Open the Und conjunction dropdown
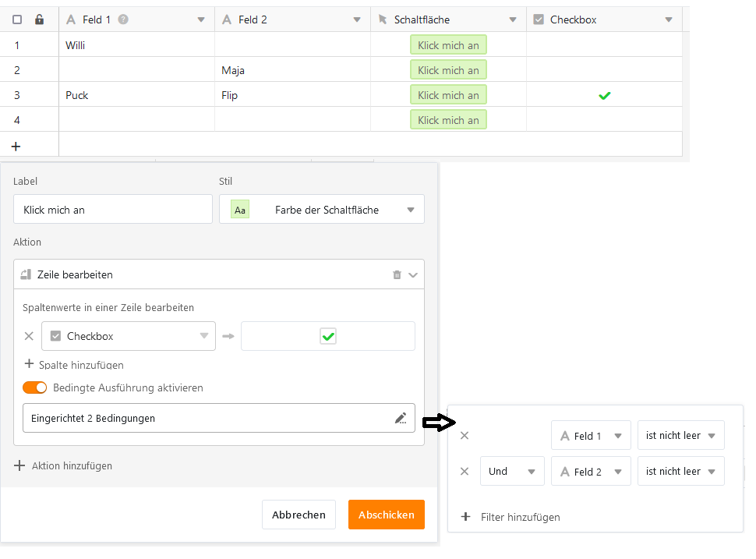756x559 pixels. 511,472
